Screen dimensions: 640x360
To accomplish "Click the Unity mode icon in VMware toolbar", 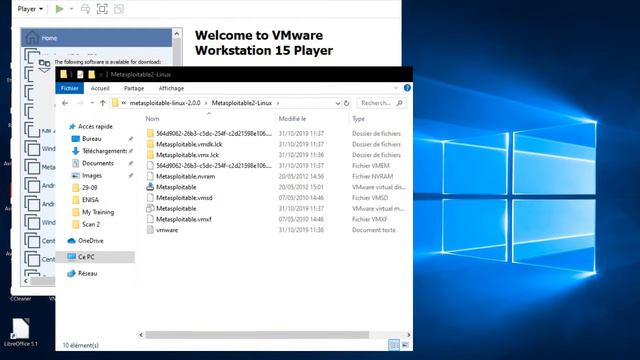I will point(119,9).
